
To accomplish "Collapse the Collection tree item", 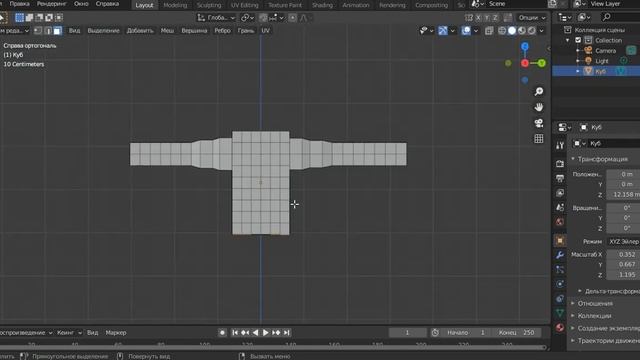I will tap(568, 40).
